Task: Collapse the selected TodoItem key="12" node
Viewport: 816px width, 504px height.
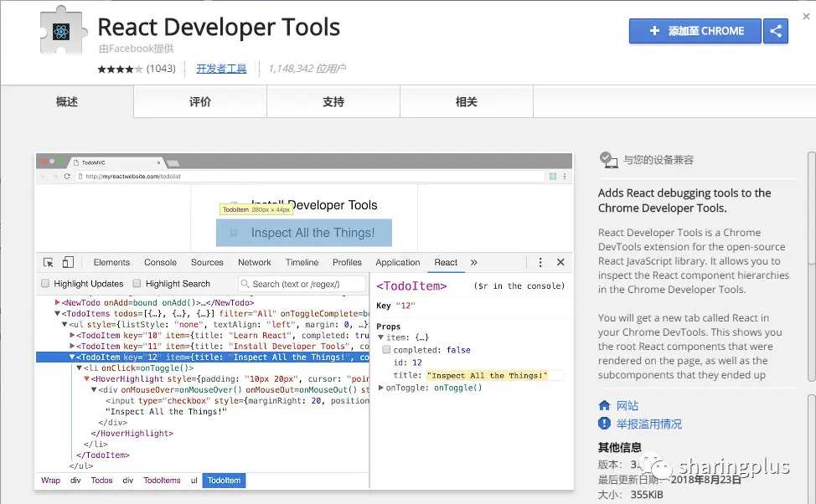Action: [72, 357]
